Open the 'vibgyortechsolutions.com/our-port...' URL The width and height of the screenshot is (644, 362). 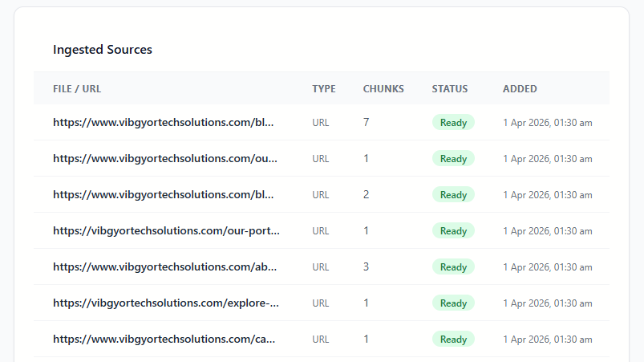[x=166, y=231]
